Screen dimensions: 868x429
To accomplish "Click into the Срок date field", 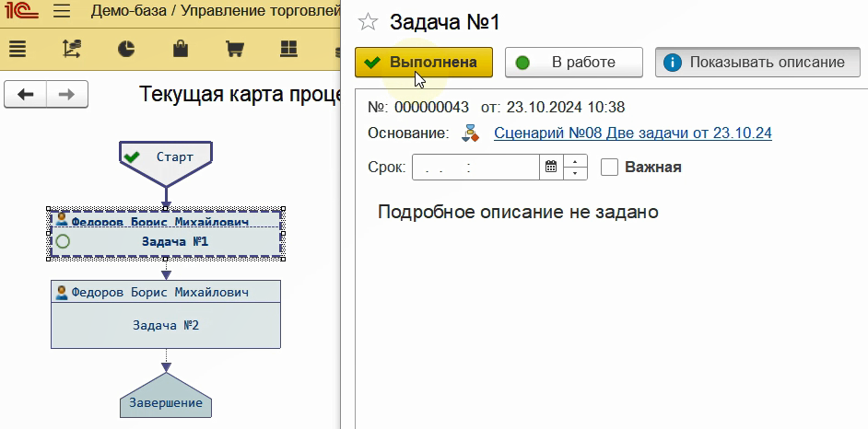I will tap(475, 167).
